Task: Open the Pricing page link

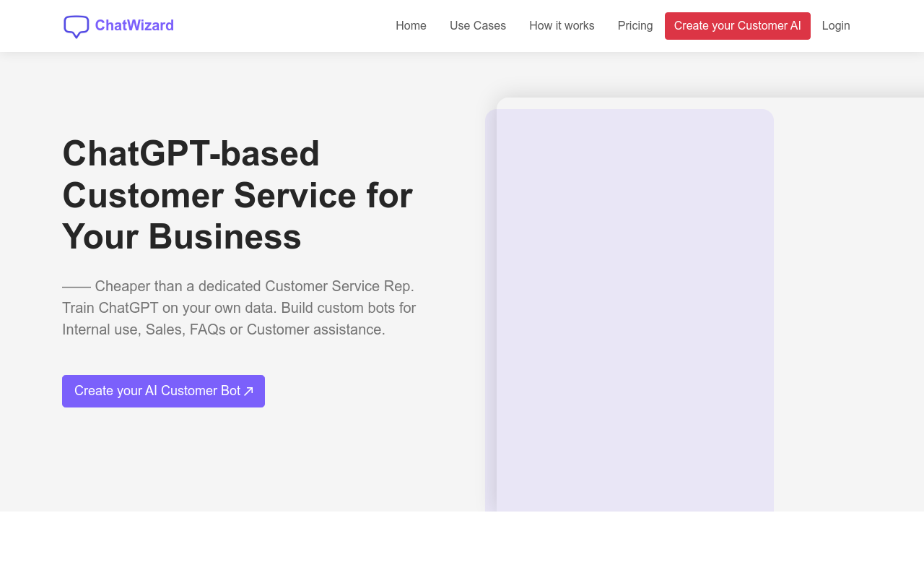Action: pos(635,26)
